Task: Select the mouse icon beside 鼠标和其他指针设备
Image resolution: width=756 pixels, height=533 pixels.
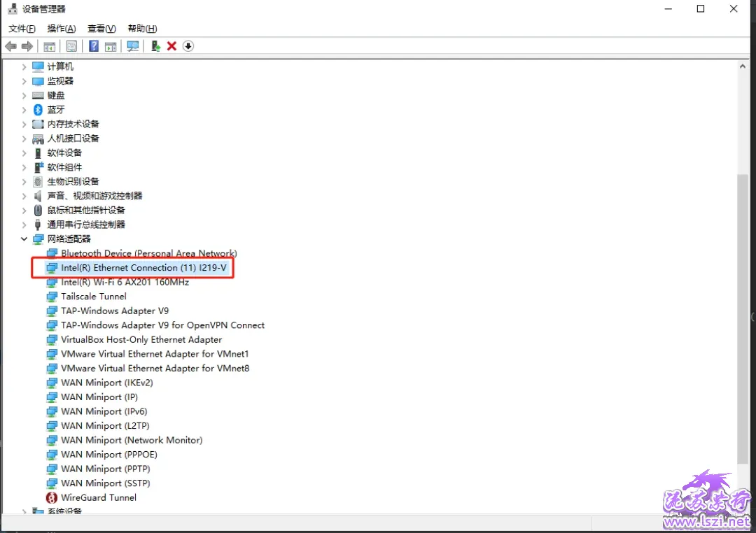Action: [38, 211]
